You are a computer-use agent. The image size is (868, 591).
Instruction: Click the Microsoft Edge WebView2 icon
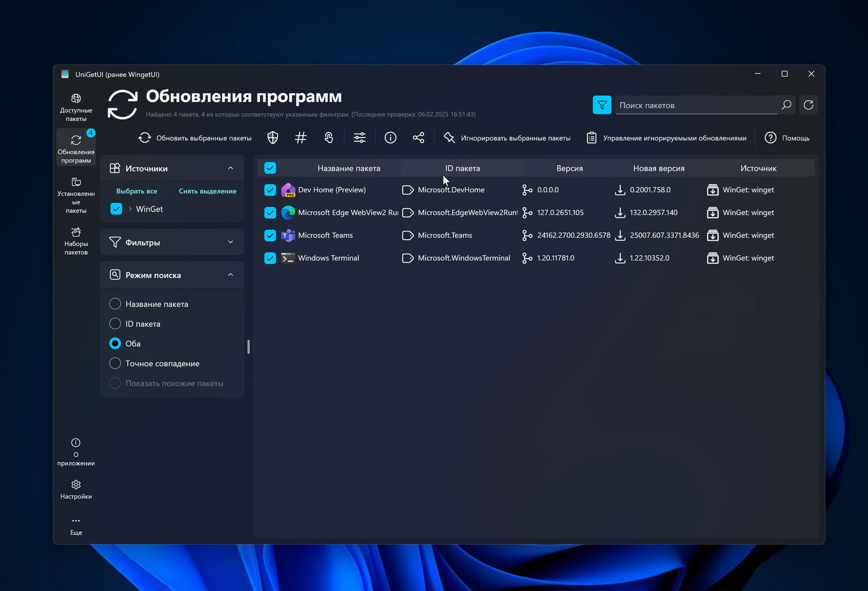click(288, 212)
